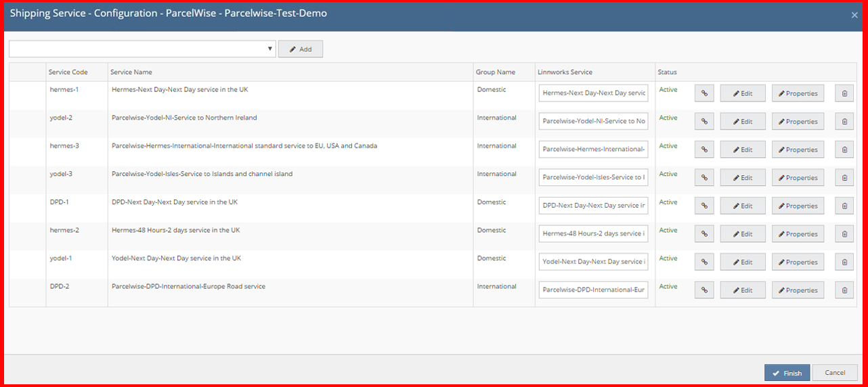Edit the yodel-2 service
The image size is (868, 387).
tap(743, 122)
